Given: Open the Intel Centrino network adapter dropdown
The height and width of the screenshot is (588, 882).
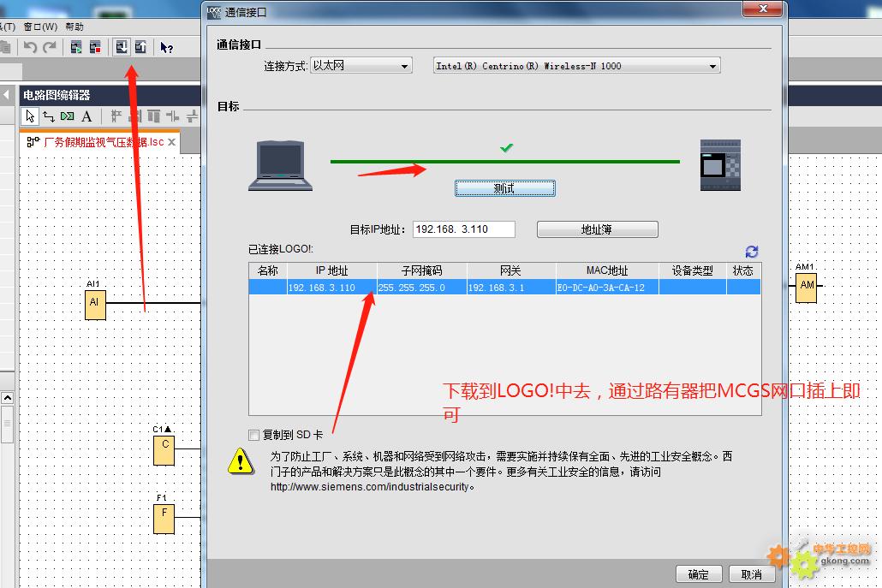Looking at the screenshot, I should (x=576, y=66).
